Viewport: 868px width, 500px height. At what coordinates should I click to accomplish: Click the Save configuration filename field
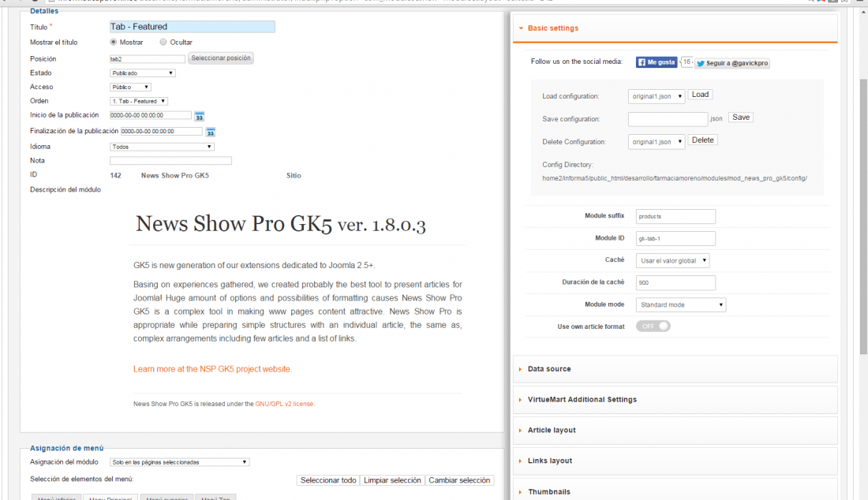[x=668, y=119]
